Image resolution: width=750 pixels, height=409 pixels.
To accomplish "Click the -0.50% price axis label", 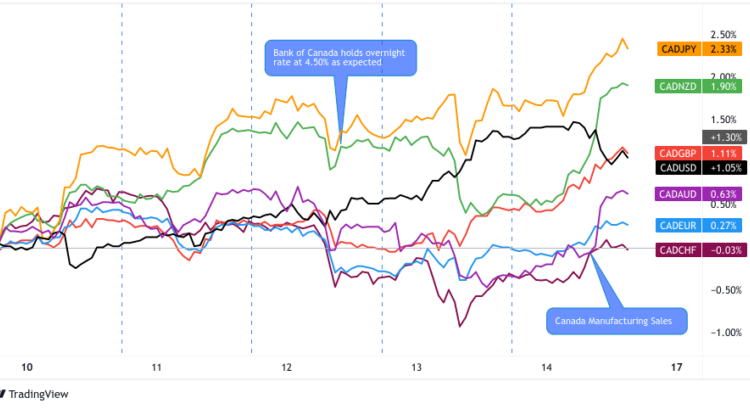I will click(722, 290).
